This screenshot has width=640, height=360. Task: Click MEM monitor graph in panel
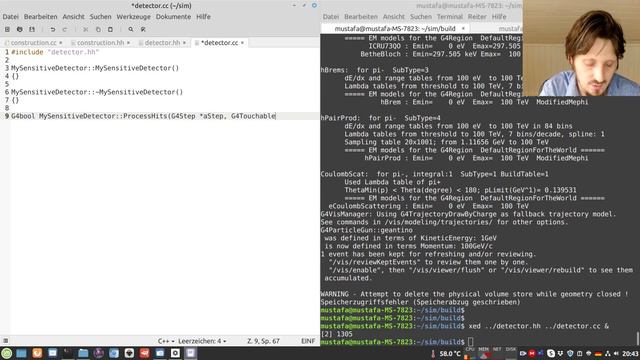pos(483,353)
